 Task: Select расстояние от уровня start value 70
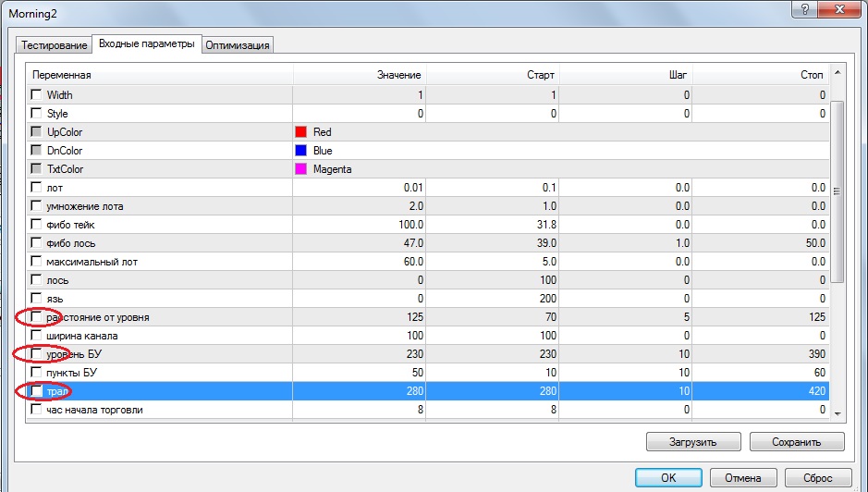(x=550, y=317)
